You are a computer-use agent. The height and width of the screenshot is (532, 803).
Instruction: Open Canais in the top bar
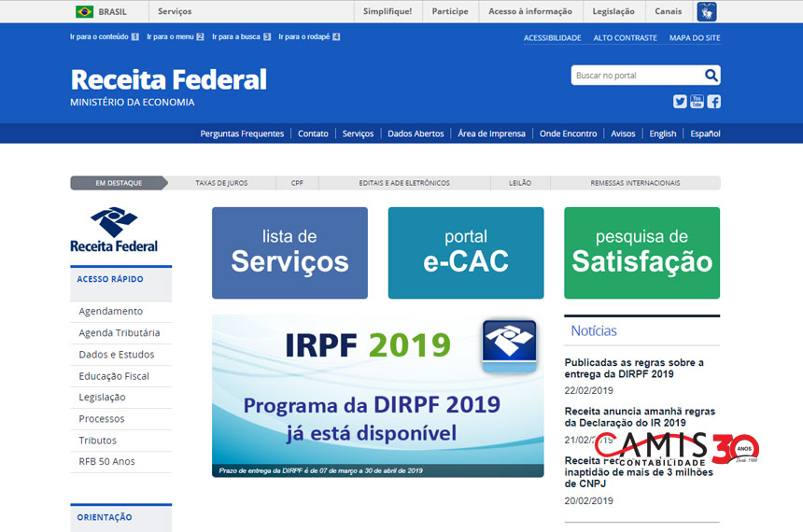[x=668, y=11]
